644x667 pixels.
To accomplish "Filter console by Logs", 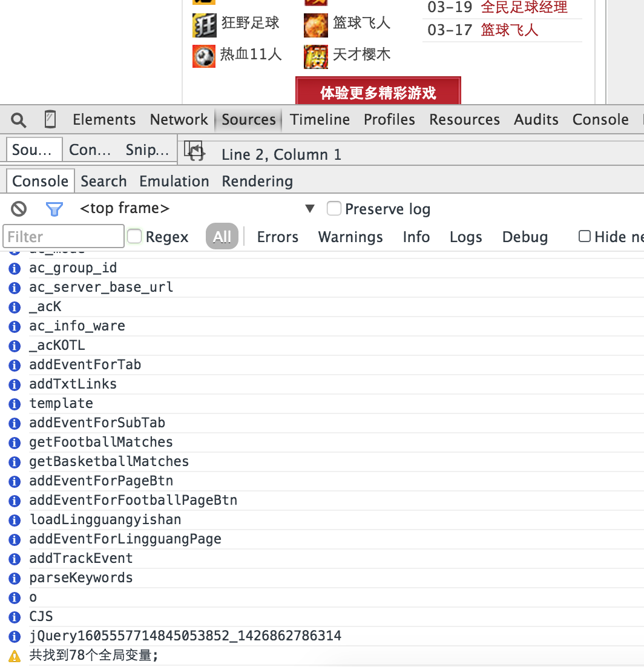I will (466, 237).
